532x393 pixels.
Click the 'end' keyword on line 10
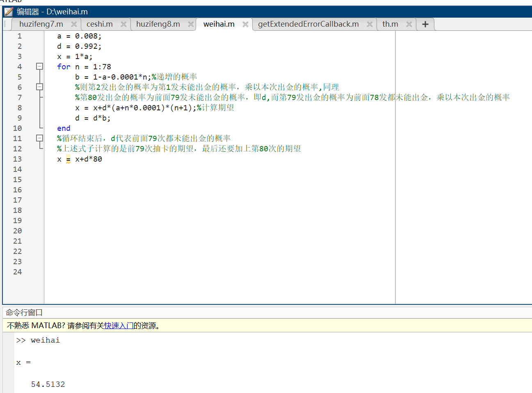64,128
